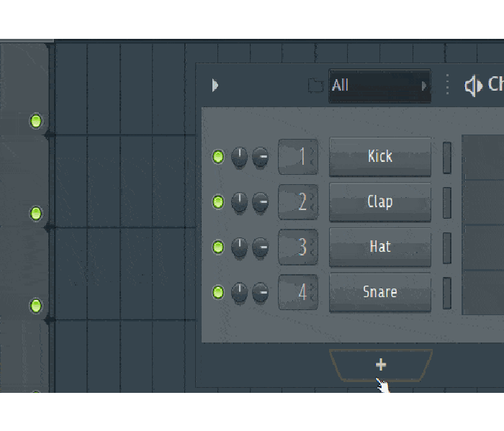The image size is (504, 431).
Task: Open the All channel filter dropdown
Action: point(379,86)
